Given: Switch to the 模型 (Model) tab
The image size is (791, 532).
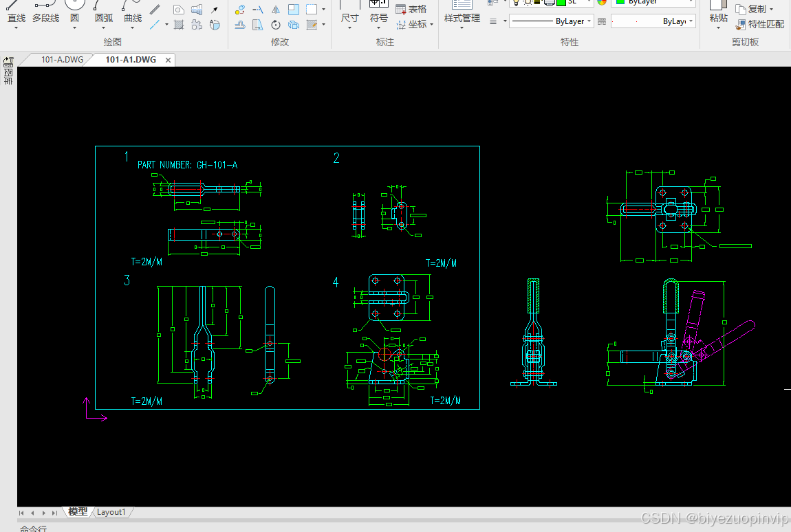Looking at the screenshot, I should point(78,512).
